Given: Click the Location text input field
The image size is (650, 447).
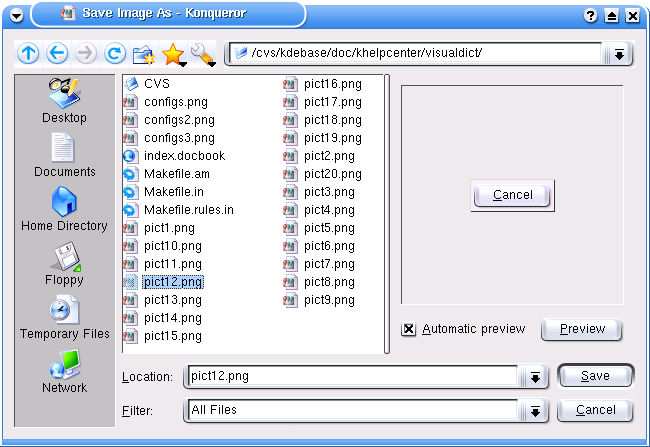Looking at the screenshot, I should point(350,377).
